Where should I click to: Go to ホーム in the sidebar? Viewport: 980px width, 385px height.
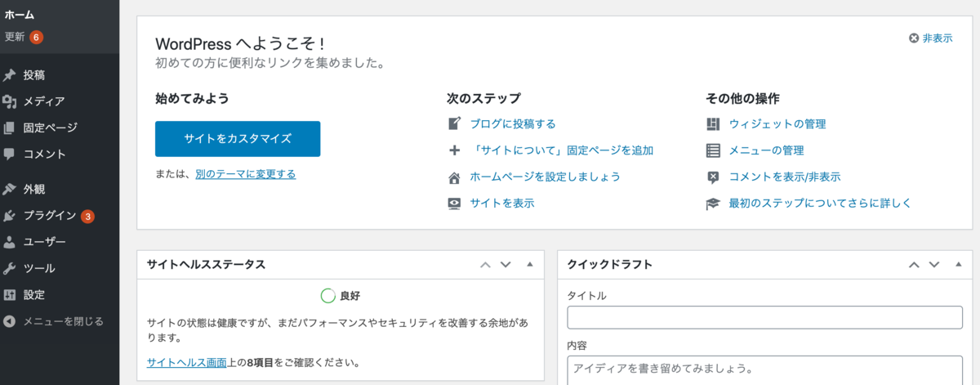pyautogui.click(x=20, y=14)
